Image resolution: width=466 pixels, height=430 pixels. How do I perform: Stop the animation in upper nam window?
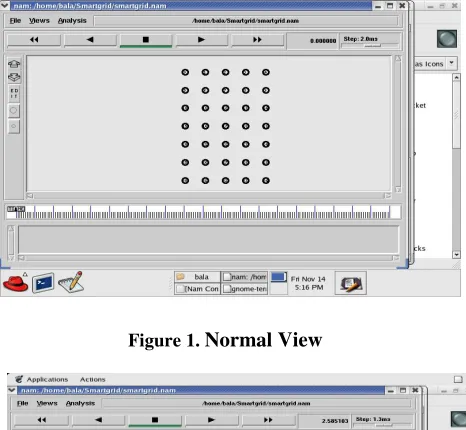point(146,40)
